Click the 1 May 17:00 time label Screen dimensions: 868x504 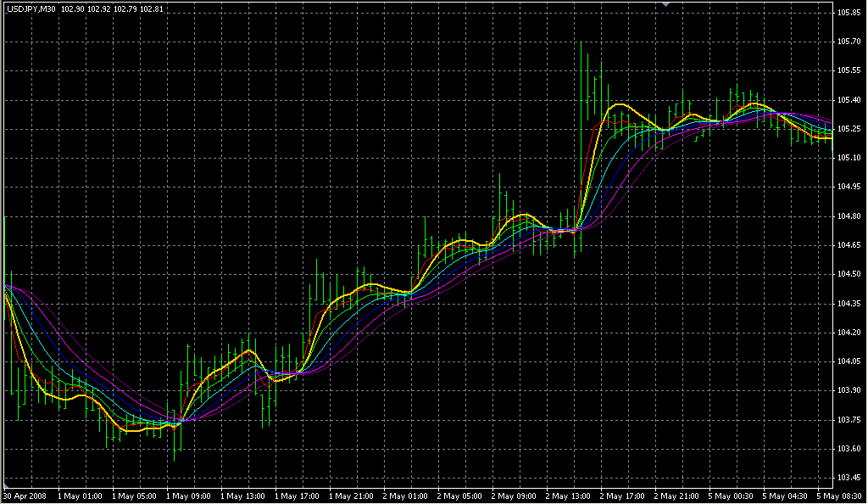[x=297, y=495]
